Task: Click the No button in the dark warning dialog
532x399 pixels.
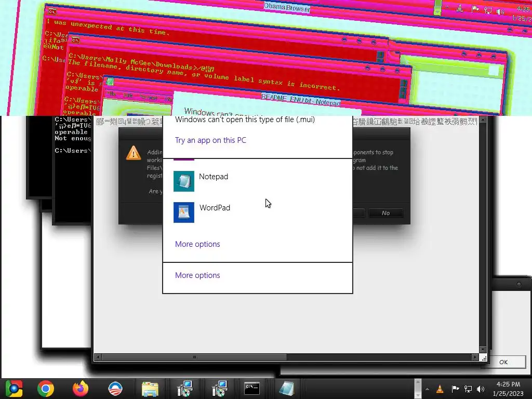Action: (x=386, y=213)
